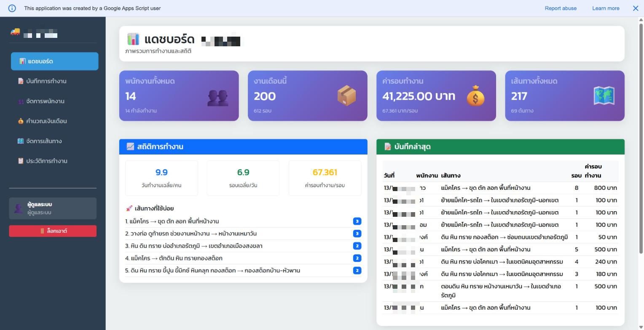Open ประวัติการทำงาน menu item
Viewport: 644px width, 330px height.
[x=55, y=161]
